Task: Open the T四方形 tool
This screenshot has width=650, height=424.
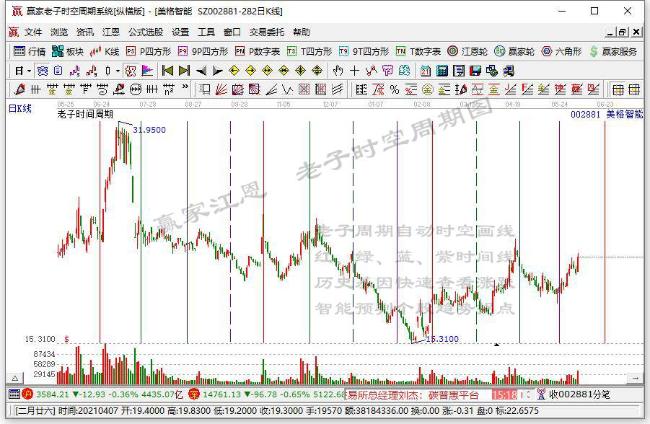Action: [x=310, y=51]
